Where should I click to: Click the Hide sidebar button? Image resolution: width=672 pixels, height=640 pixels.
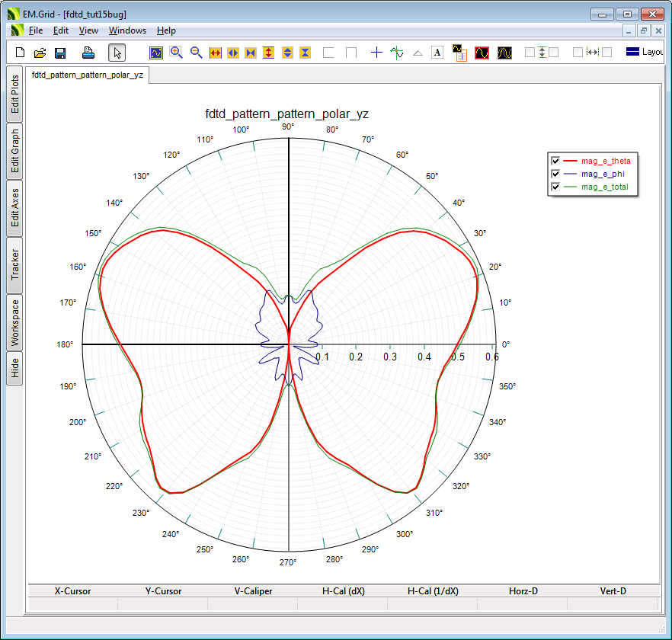(14, 369)
